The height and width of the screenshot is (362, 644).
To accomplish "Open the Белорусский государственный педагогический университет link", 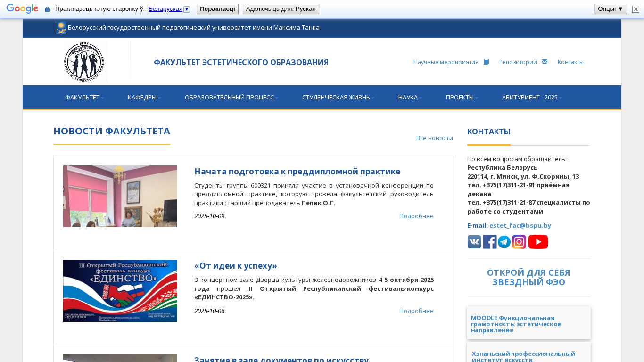I will click(194, 28).
